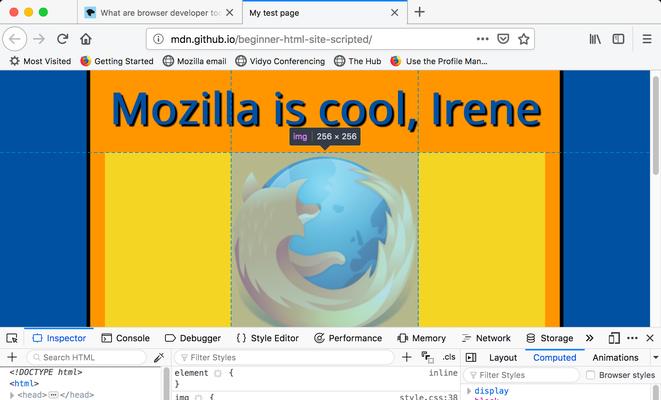Expand the head element node

pyautogui.click(x=12, y=395)
